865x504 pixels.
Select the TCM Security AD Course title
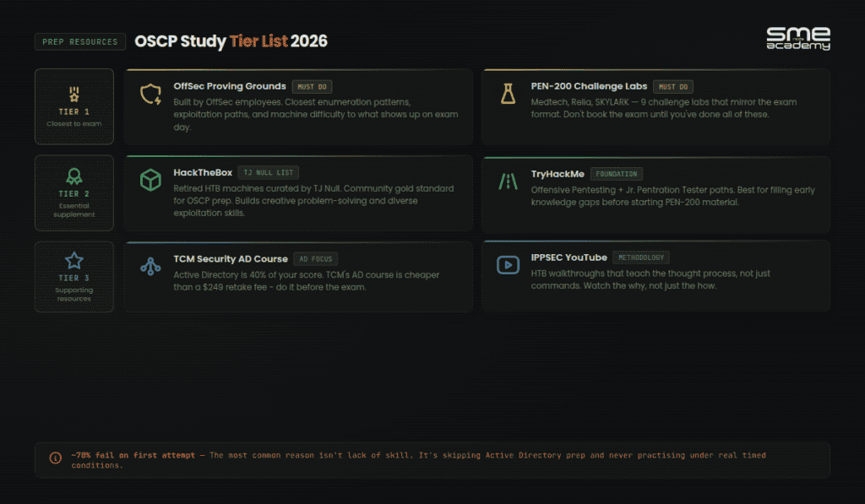pos(231,258)
